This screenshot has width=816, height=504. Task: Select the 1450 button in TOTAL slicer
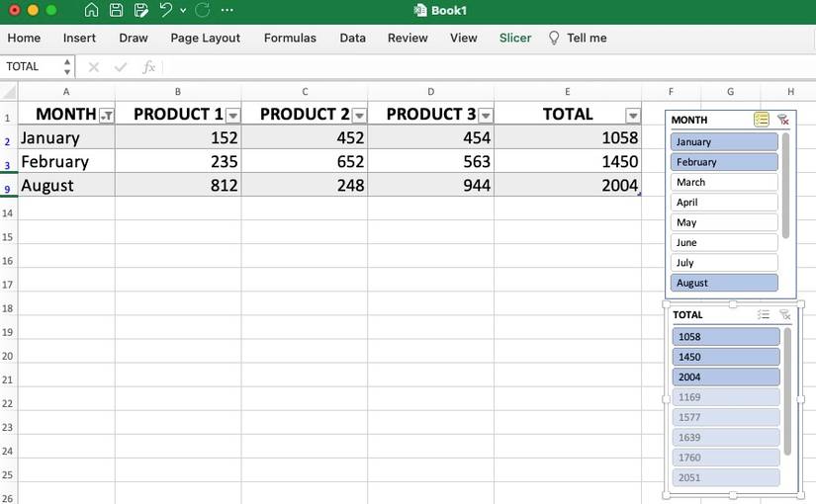pyautogui.click(x=726, y=357)
